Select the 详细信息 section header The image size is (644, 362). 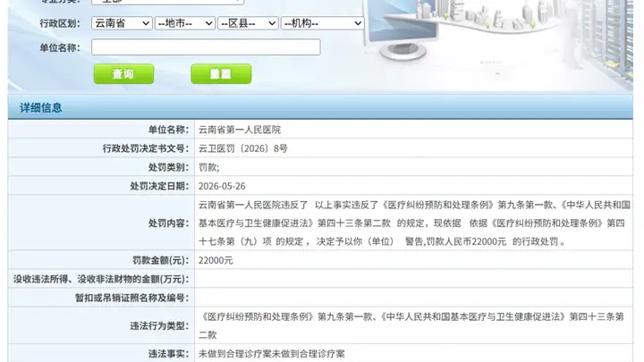[40, 108]
